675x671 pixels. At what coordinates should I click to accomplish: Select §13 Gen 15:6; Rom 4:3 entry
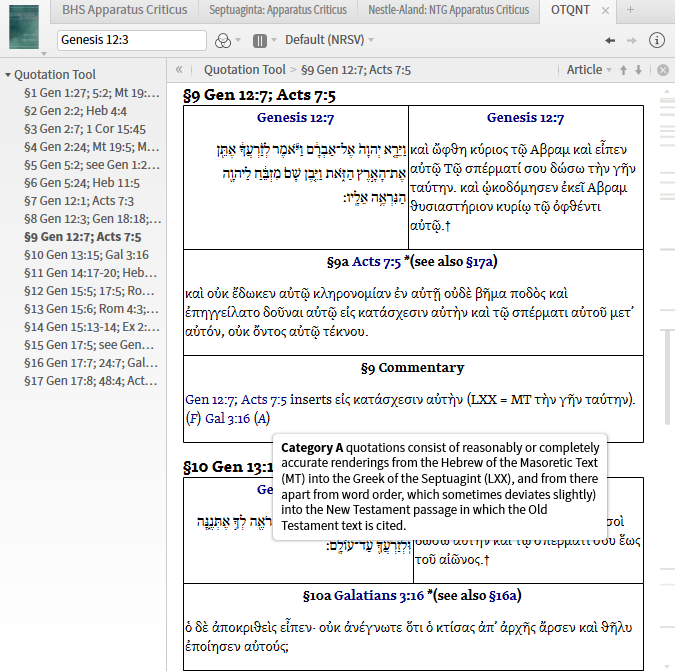(91, 309)
